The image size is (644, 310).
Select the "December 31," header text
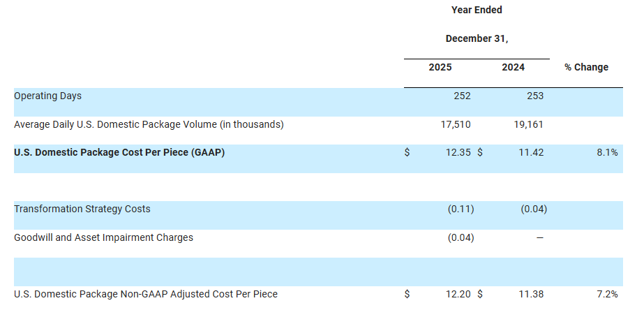[x=477, y=38]
